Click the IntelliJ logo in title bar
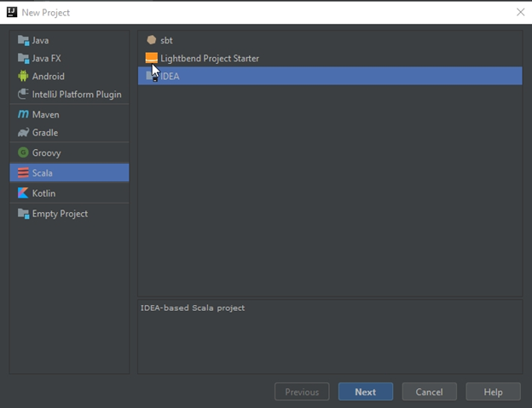 click(12, 12)
